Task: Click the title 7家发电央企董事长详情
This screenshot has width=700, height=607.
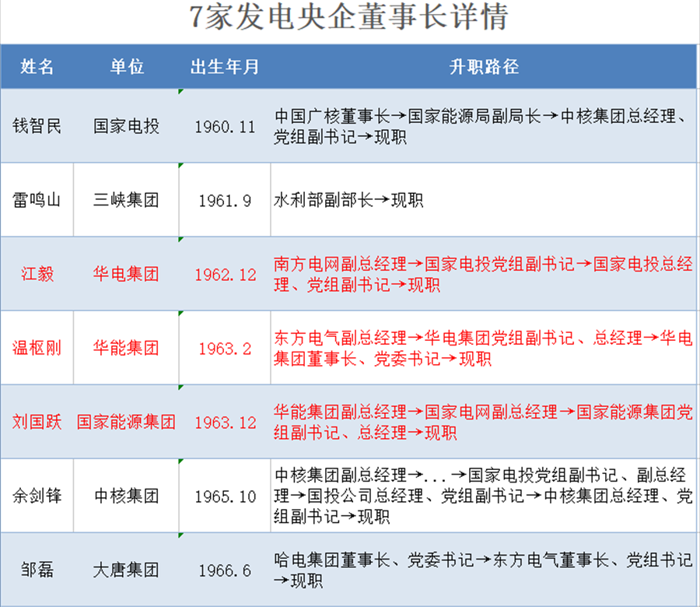Action: pyautogui.click(x=349, y=17)
